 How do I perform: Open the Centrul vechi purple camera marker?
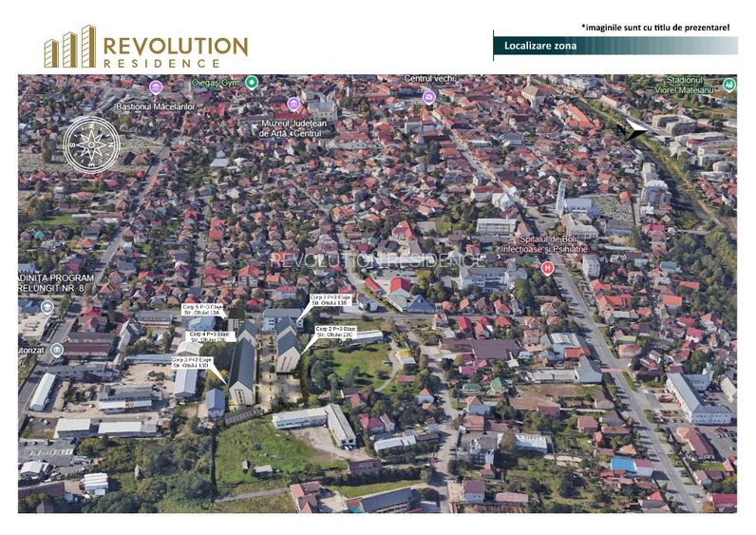(429, 96)
